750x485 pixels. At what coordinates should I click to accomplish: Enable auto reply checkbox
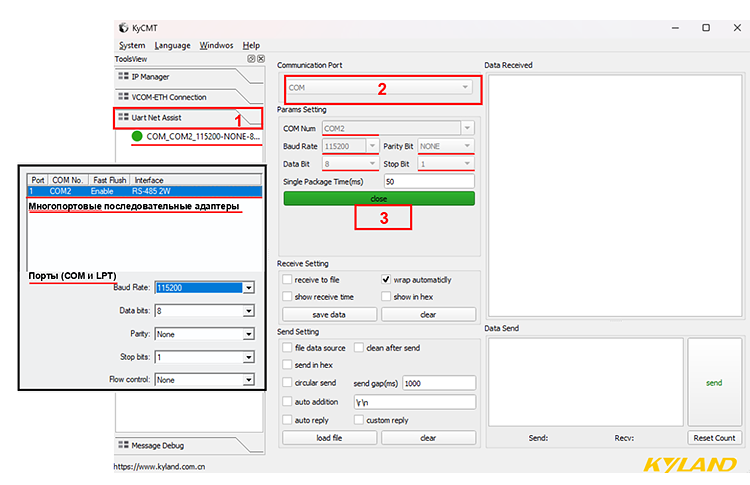[x=287, y=420]
